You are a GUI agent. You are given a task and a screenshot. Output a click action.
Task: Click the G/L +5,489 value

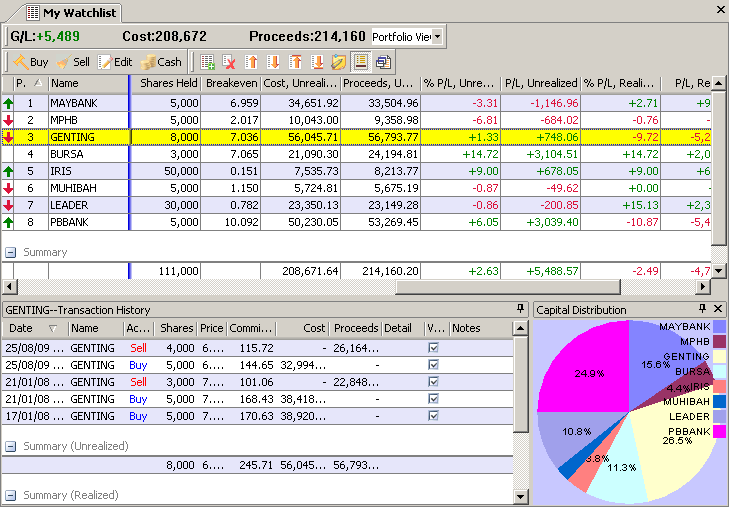tap(58, 36)
